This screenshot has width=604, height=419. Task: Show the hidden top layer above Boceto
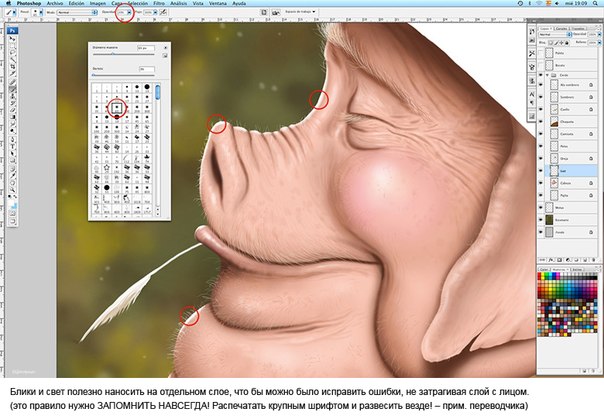(x=541, y=53)
